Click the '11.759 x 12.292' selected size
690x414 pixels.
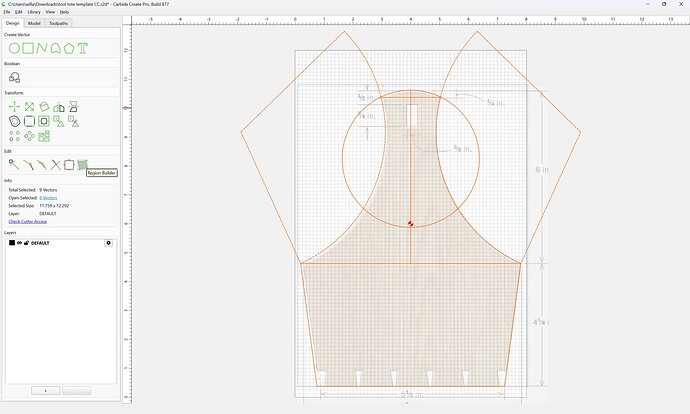pos(54,206)
